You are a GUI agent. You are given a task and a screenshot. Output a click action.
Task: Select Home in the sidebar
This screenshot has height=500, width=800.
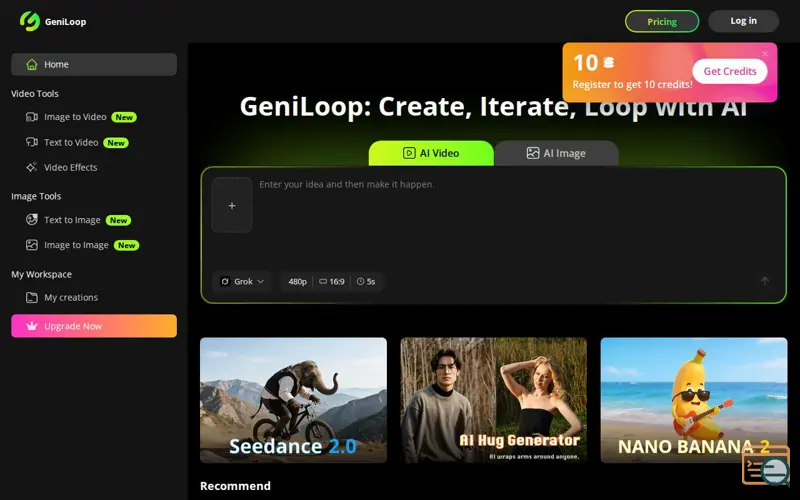pos(94,64)
